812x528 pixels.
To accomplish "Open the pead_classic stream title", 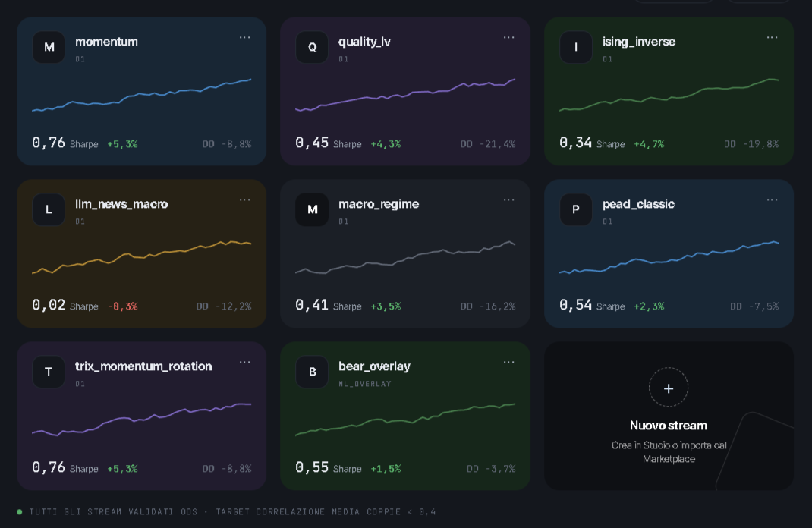I will click(x=638, y=205).
